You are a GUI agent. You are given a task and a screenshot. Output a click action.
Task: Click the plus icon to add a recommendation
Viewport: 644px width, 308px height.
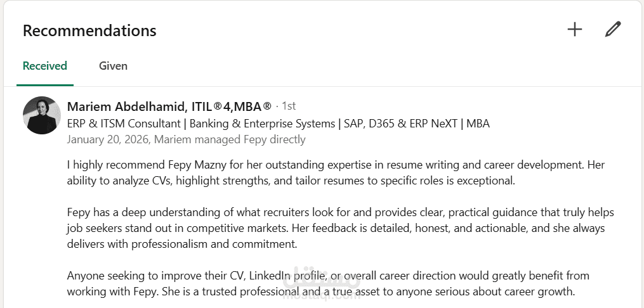click(x=574, y=29)
